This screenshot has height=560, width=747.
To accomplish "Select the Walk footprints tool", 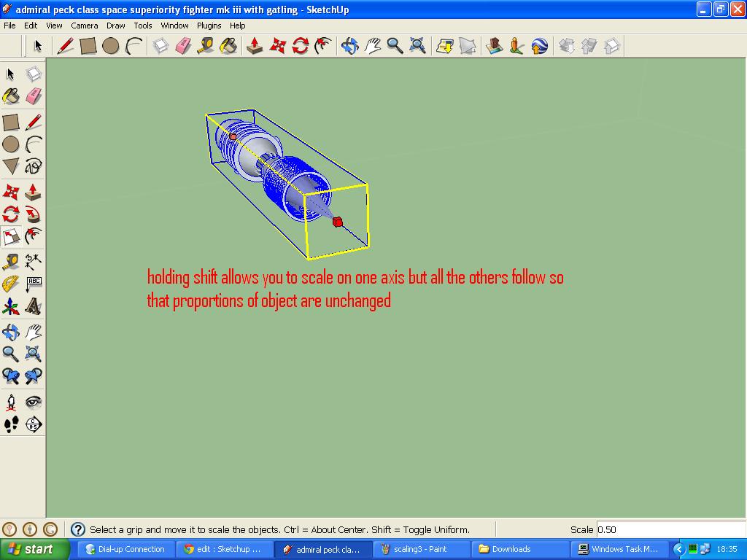I will (11, 424).
